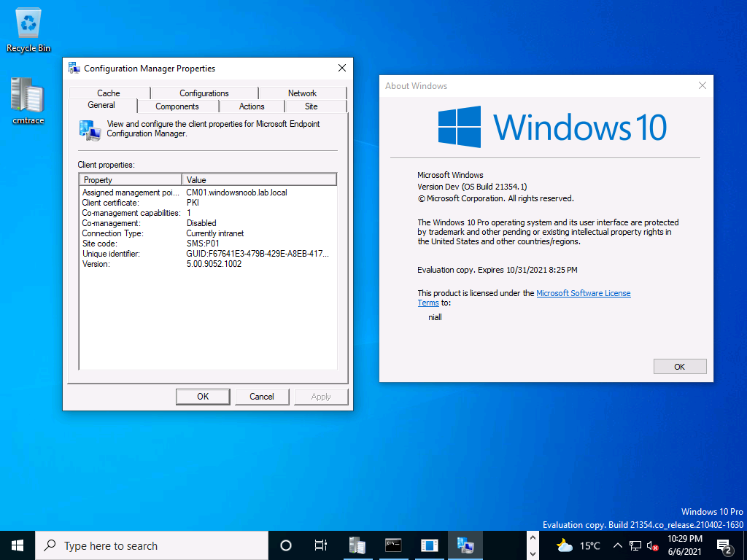Click the CM01.windowsnoob.lab.local value
Screen dimensions: 747x560
[237, 192]
